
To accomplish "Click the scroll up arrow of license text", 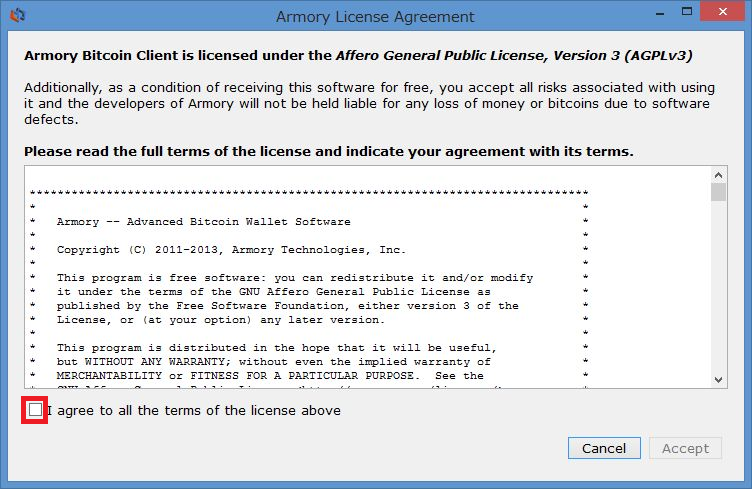I will (718, 175).
